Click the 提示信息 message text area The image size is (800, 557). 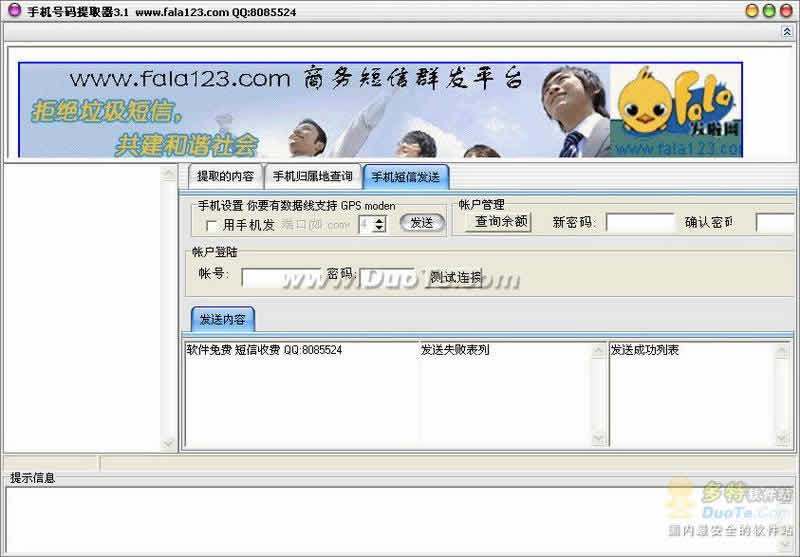click(398, 519)
